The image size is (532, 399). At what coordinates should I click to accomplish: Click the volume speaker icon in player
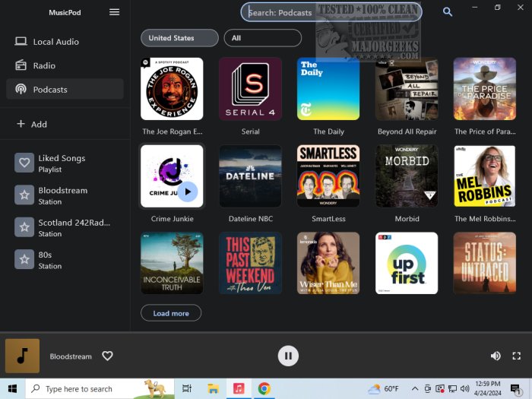(x=496, y=356)
